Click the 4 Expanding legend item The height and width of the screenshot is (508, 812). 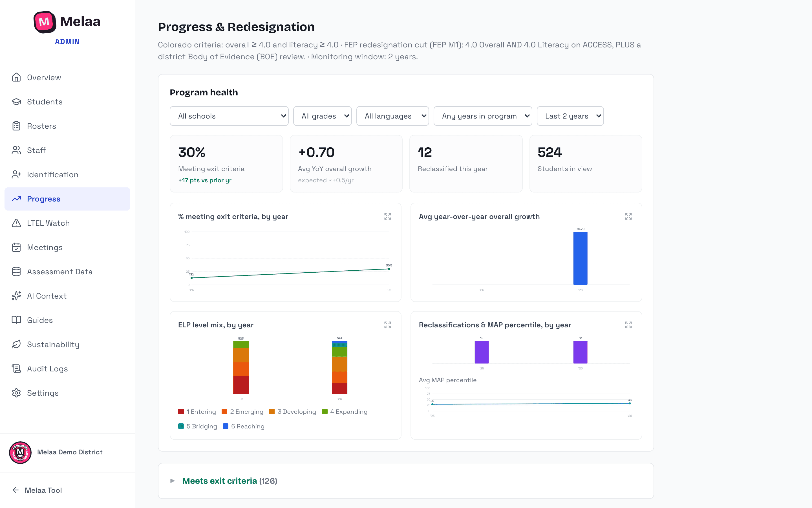pos(345,411)
